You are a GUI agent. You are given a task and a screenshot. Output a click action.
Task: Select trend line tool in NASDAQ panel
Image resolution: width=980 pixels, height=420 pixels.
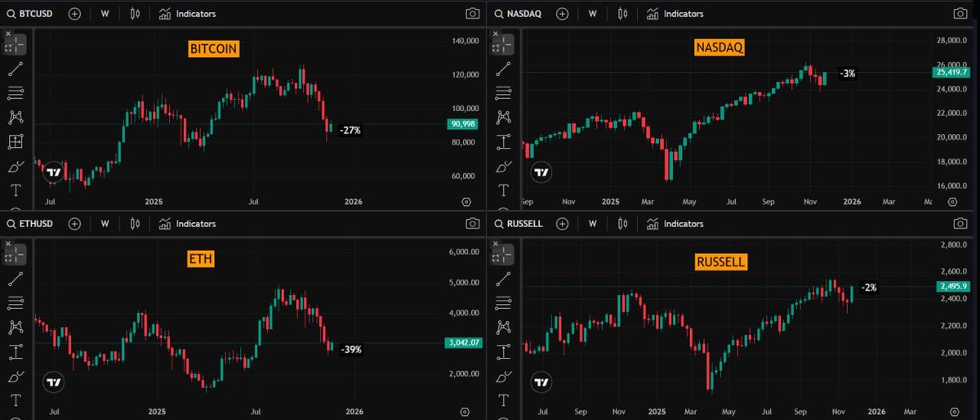[504, 69]
